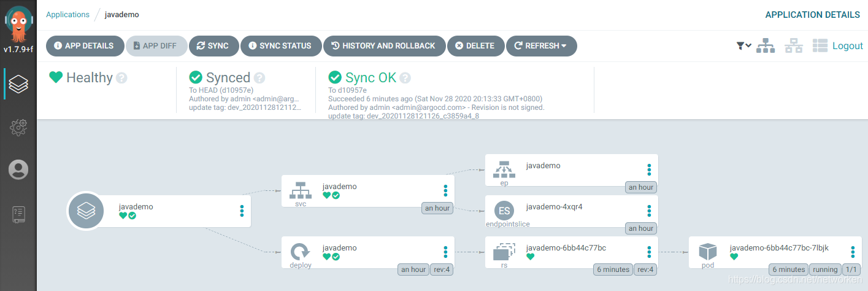This screenshot has width=868, height=291.
Task: Click the 1/1 badge on the pod node
Action: click(851, 270)
